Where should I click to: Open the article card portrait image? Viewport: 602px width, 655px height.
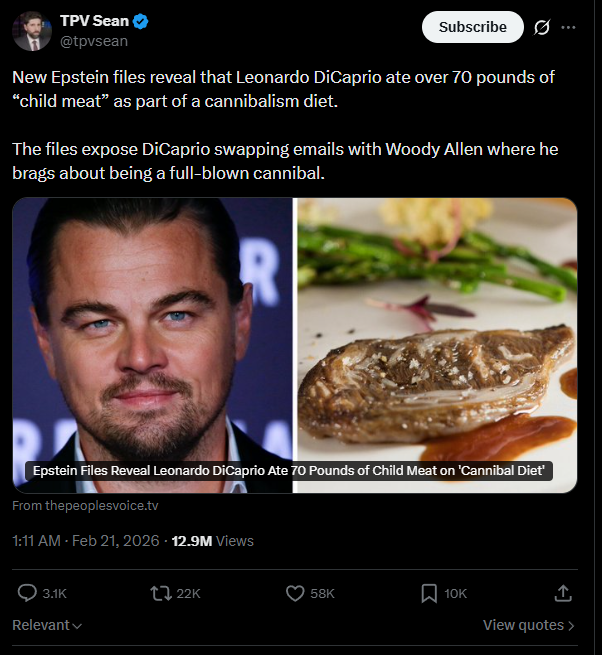[x=152, y=330]
